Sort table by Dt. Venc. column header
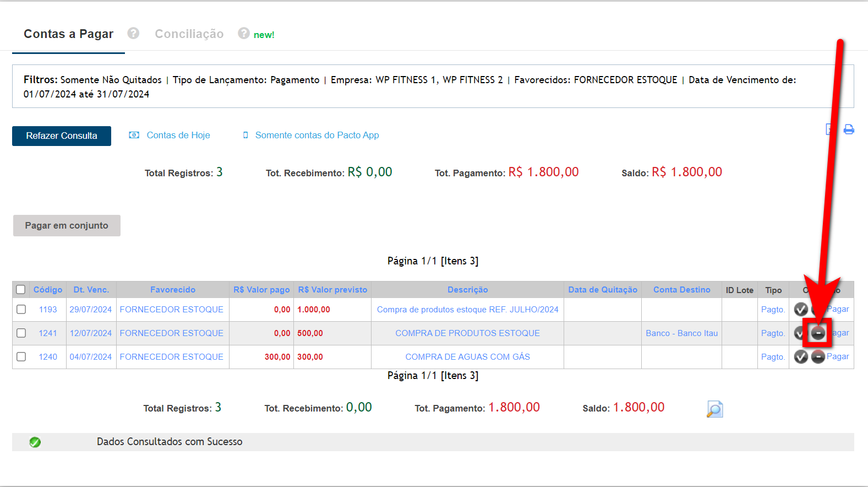This screenshot has width=868, height=487. [91, 290]
